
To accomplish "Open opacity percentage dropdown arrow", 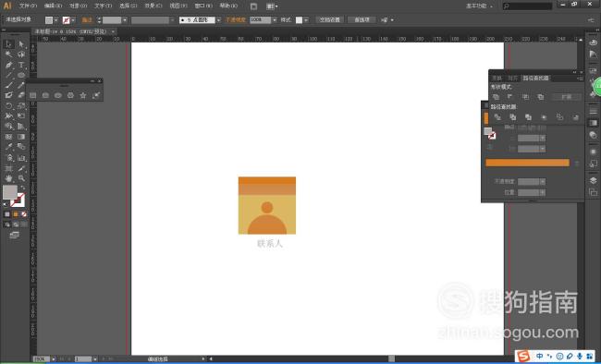I will 275,20.
